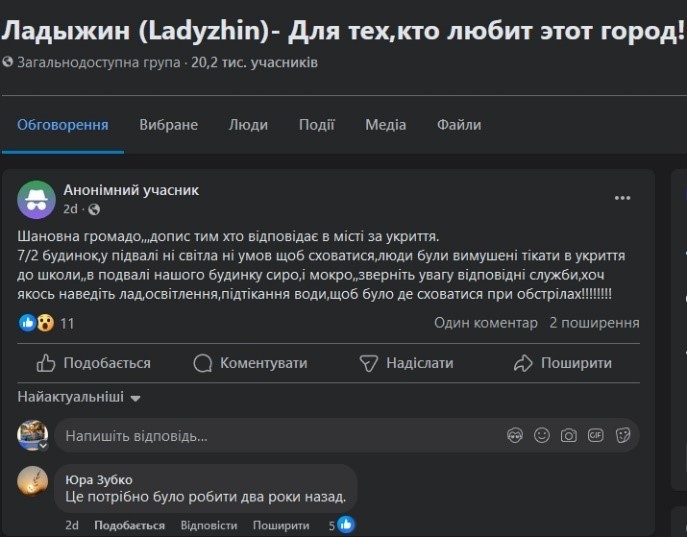Screen dimensions: 687x537
Task: Click the Коментувати button
Action: coord(250,363)
